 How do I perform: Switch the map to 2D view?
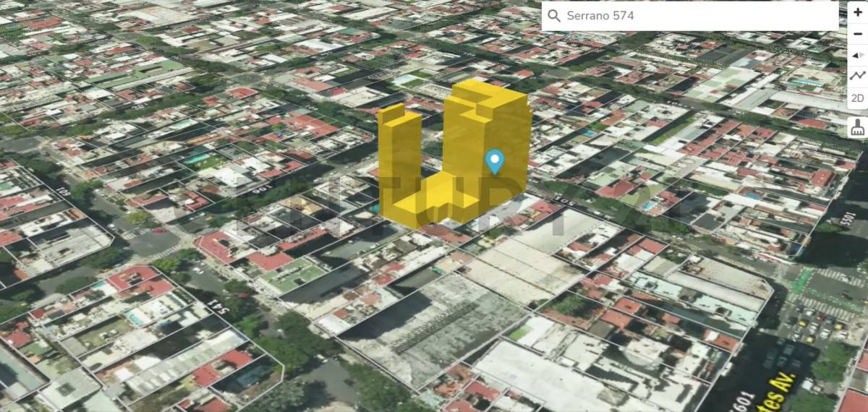click(x=857, y=98)
